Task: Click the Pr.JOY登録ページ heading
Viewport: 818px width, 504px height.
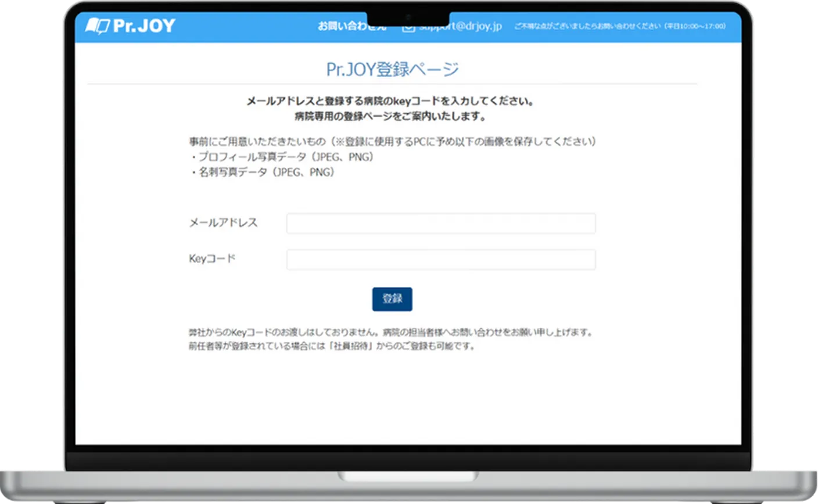Action: [x=392, y=69]
